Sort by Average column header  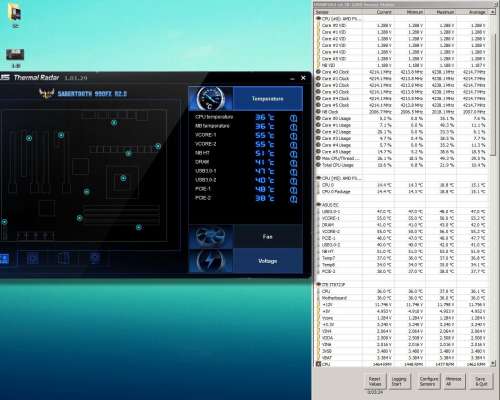[472, 12]
